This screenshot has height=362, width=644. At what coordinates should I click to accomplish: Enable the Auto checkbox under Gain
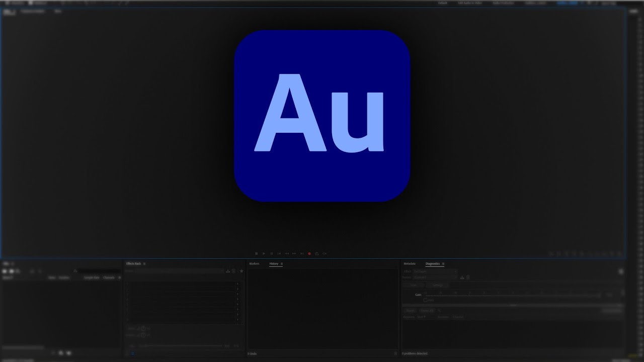(425, 300)
